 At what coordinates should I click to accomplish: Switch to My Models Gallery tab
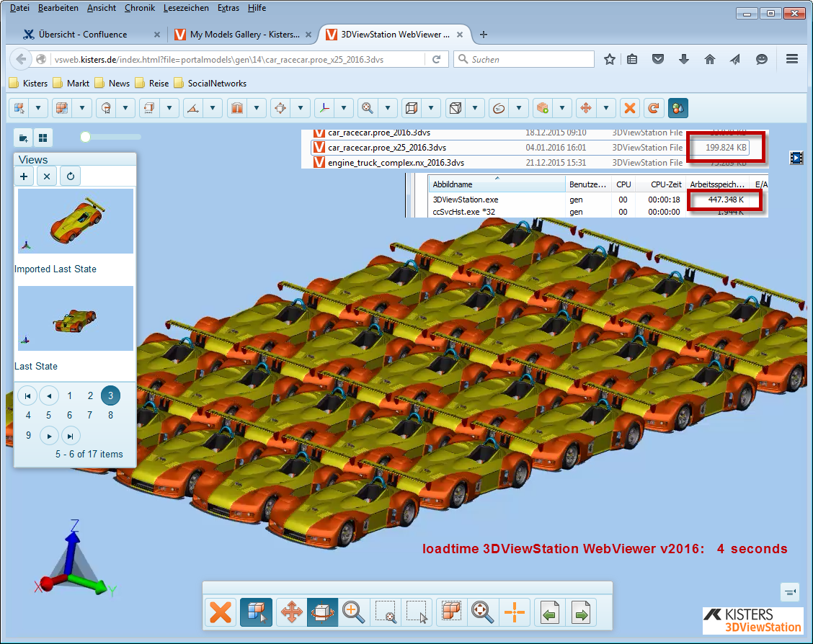[x=244, y=35]
